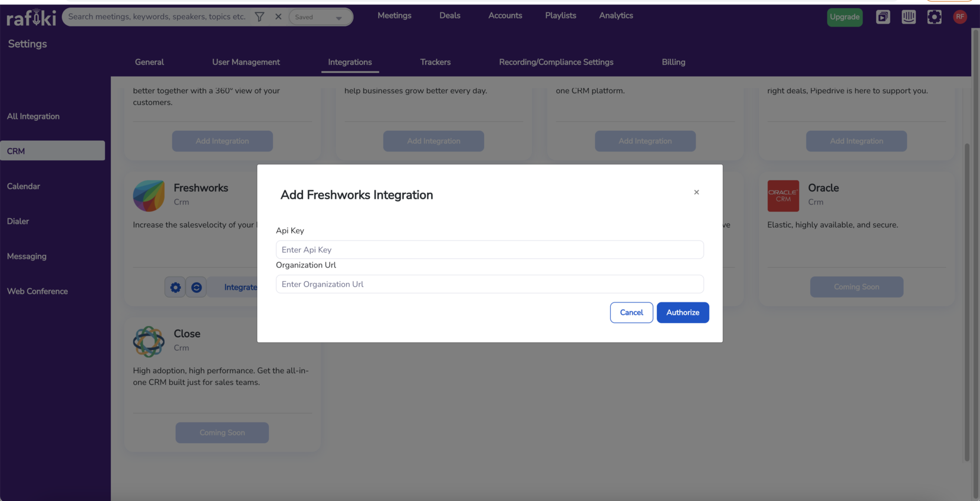Click the Authorize button
The width and height of the screenshot is (980, 501).
click(x=683, y=312)
